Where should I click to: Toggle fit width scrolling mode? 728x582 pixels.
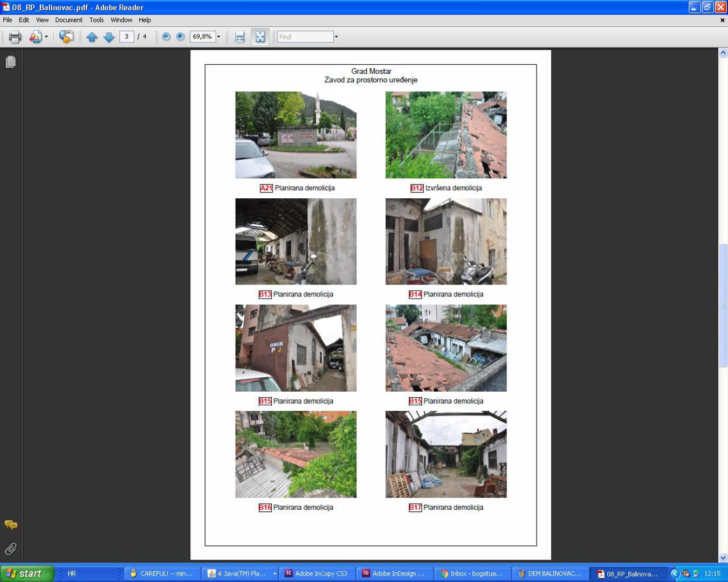(x=240, y=37)
